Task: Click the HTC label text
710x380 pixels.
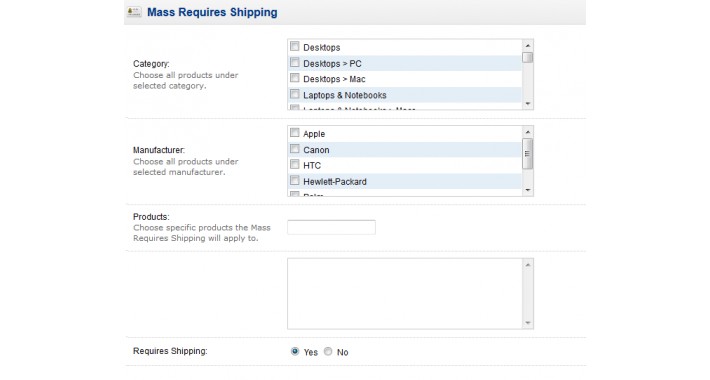Action: (312, 166)
